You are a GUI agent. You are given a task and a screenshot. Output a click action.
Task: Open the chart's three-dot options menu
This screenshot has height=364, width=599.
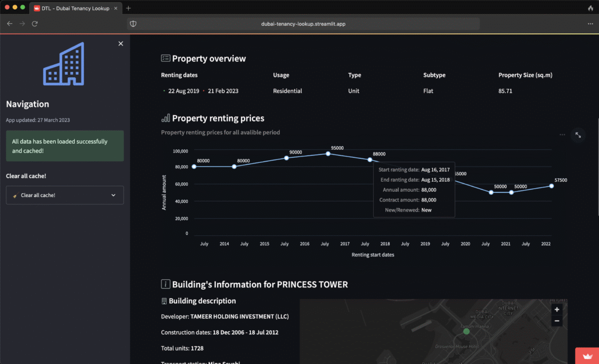[x=562, y=135]
